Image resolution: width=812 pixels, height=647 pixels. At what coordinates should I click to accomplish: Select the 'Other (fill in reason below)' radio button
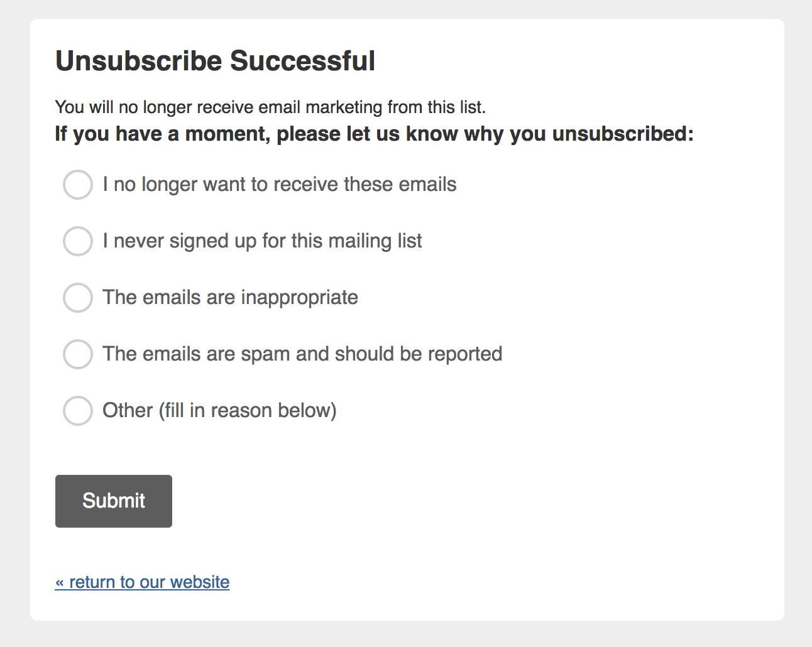[78, 411]
